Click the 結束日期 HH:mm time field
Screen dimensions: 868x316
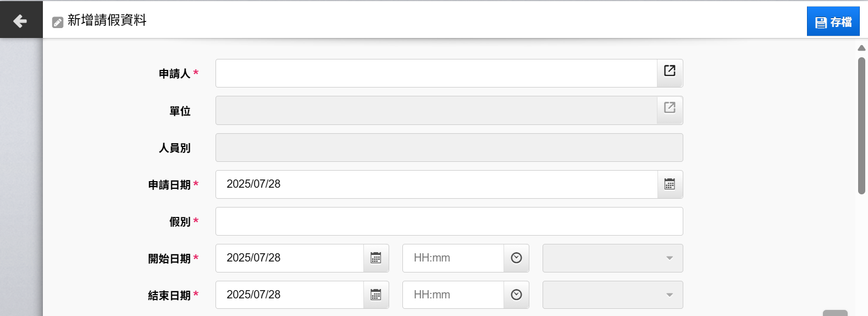pos(454,295)
